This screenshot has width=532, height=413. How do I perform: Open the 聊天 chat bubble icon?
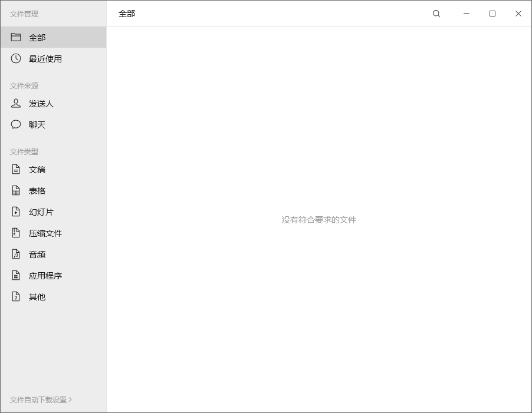point(15,124)
